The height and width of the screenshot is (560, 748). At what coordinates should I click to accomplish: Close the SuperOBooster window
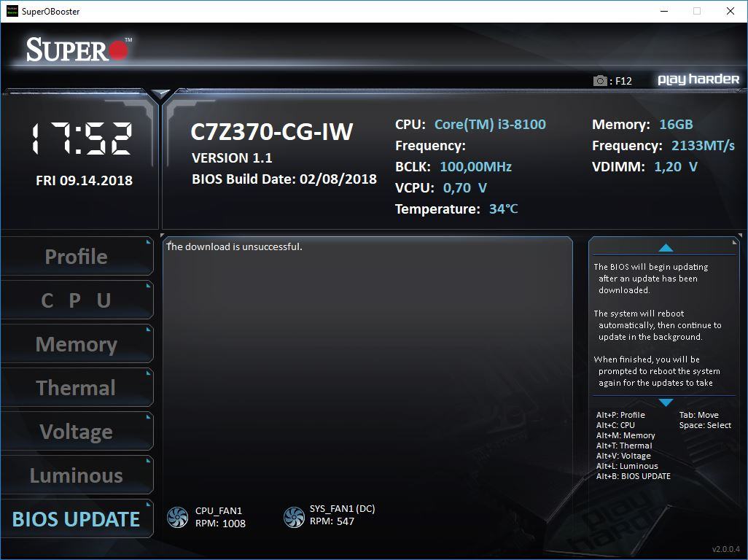(731, 11)
